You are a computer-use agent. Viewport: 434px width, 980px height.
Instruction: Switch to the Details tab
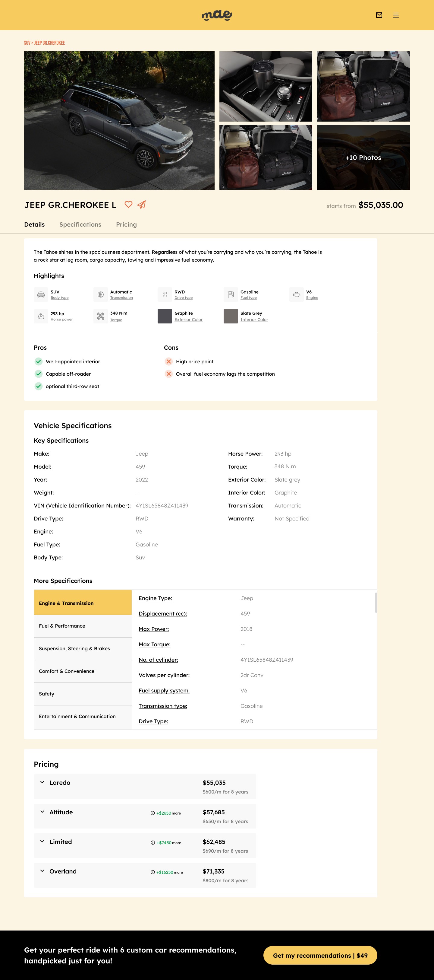[x=35, y=224]
